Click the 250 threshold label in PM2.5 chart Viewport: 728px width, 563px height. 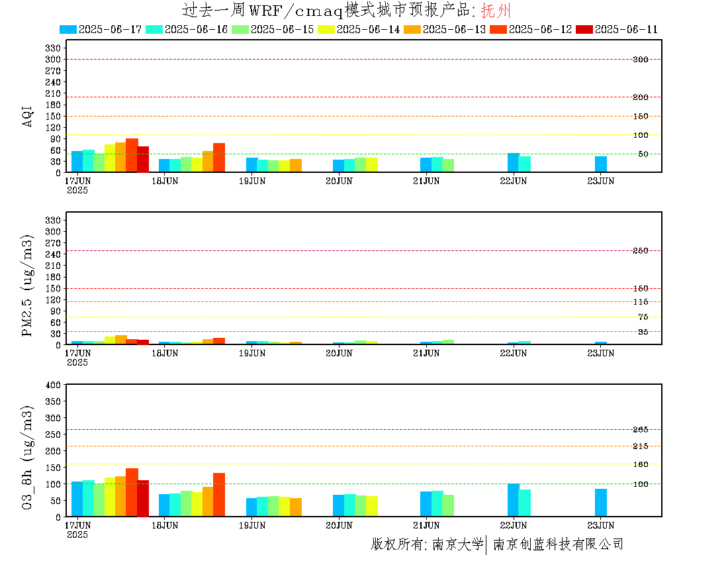click(x=641, y=251)
